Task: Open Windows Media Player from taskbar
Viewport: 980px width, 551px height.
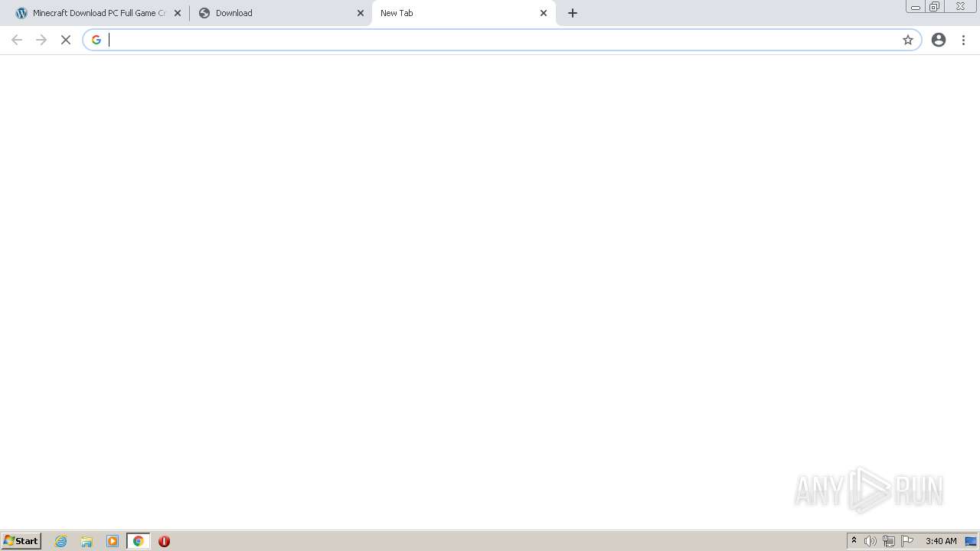Action: (x=113, y=541)
